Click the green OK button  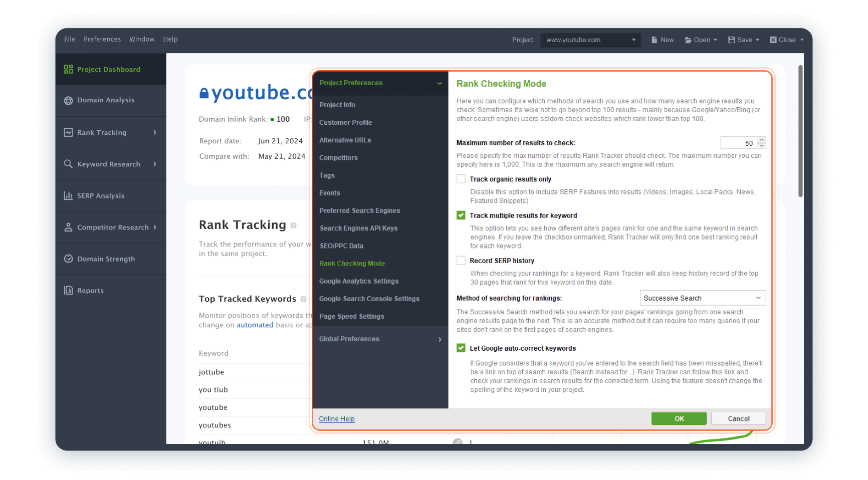coord(679,419)
